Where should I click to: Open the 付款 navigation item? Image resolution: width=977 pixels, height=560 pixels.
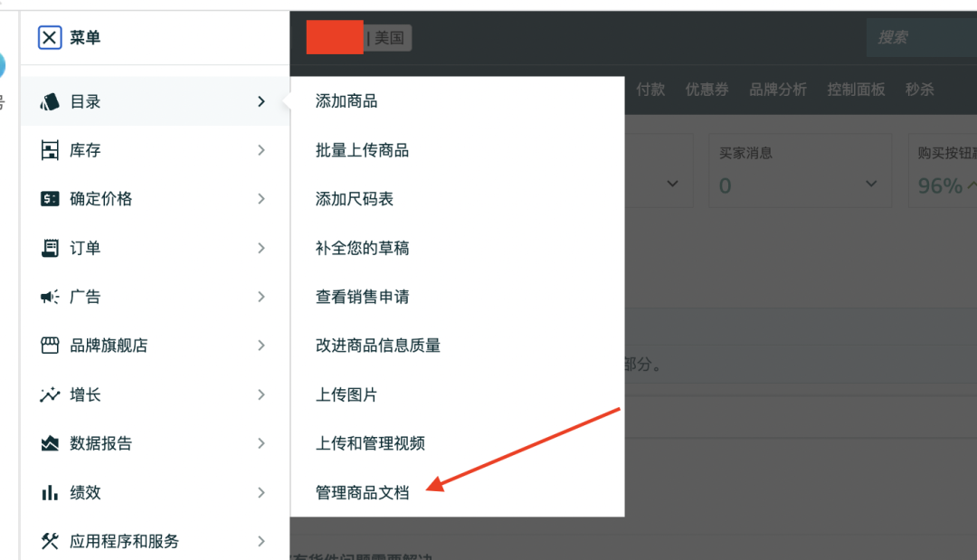click(650, 89)
